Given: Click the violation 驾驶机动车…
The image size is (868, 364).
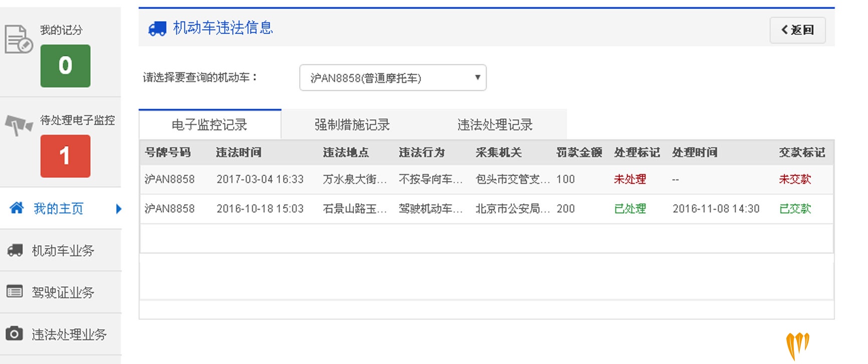Looking at the screenshot, I should 431,209.
